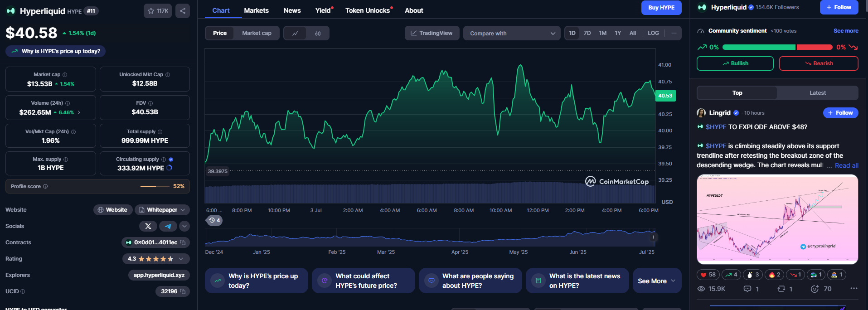Image resolution: width=868 pixels, height=310 pixels.
Task: Click the fire reaction on Lingrid's post
Action: (775, 275)
